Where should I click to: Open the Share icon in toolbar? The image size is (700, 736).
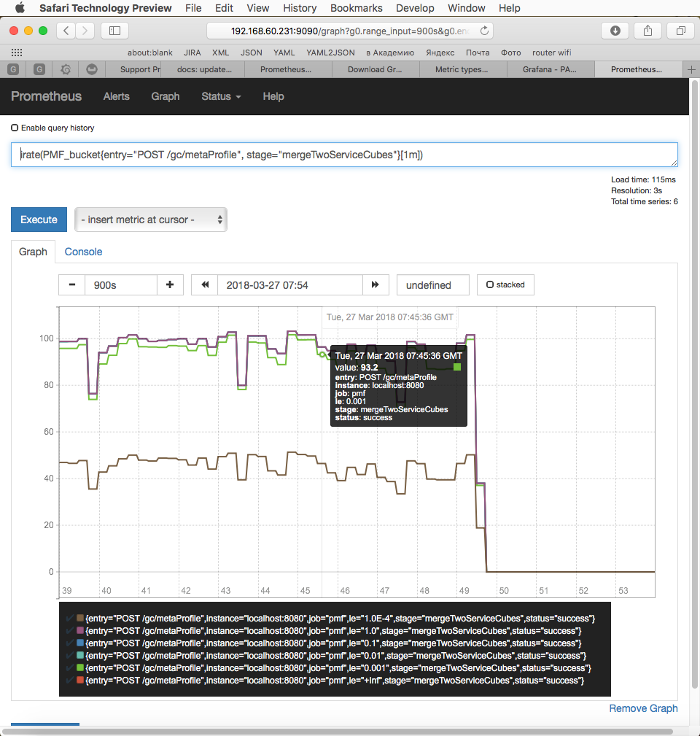[648, 31]
